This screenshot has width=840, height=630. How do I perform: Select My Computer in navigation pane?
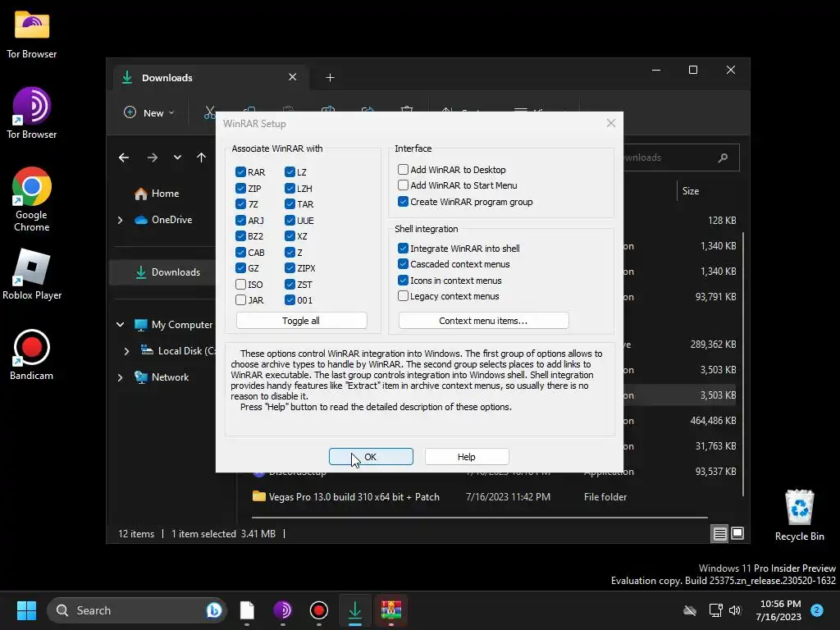(x=173, y=325)
